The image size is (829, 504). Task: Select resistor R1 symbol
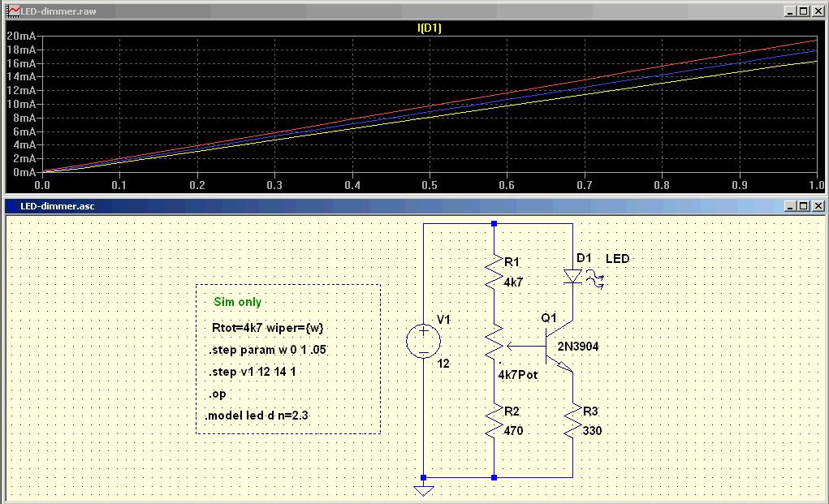pyautogui.click(x=494, y=273)
